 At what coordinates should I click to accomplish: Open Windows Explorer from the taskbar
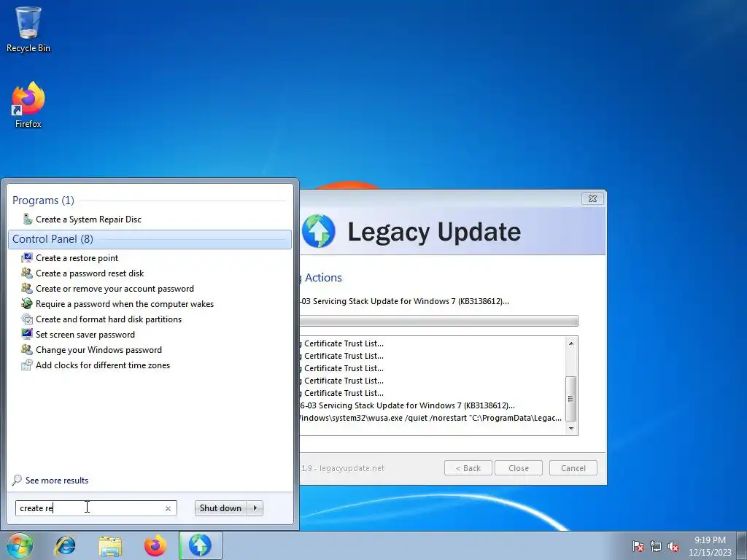coord(110,545)
